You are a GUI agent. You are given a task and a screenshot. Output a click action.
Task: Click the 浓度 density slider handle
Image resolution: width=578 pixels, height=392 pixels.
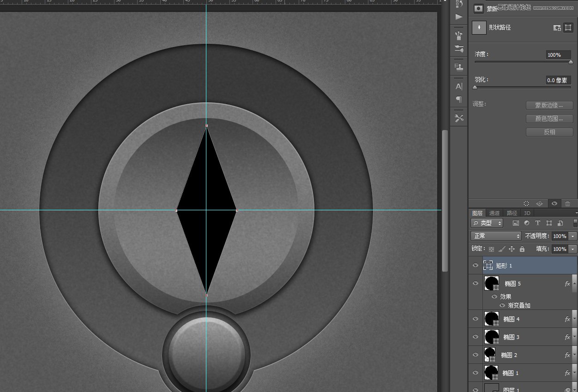[571, 62]
